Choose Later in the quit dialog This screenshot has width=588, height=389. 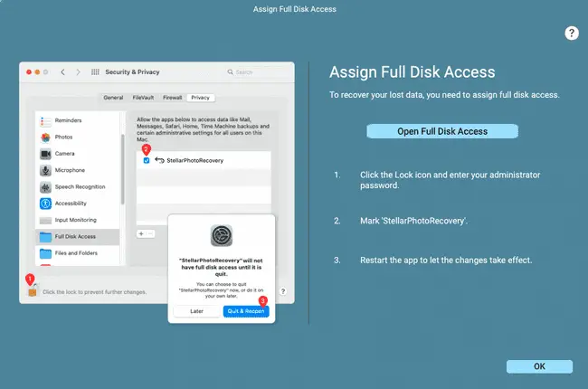click(x=196, y=311)
